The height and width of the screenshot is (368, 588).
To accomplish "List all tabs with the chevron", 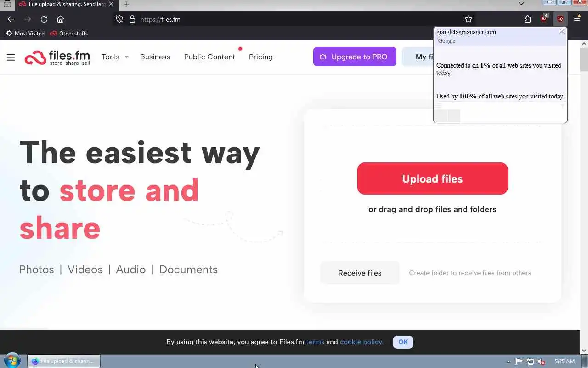I will (x=521, y=4).
